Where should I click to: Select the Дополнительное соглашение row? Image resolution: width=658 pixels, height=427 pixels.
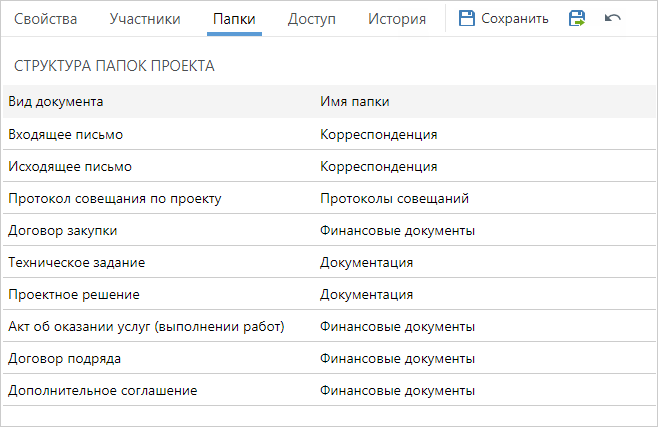click(329, 391)
